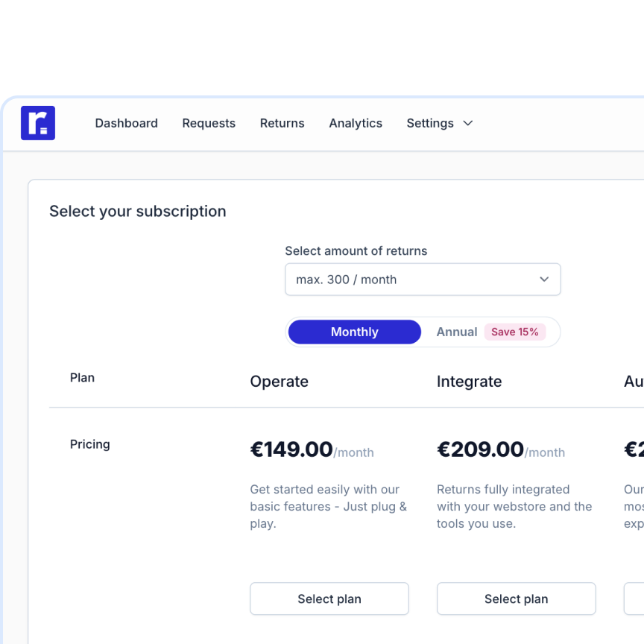Select plan under the Operate column

[x=329, y=599]
